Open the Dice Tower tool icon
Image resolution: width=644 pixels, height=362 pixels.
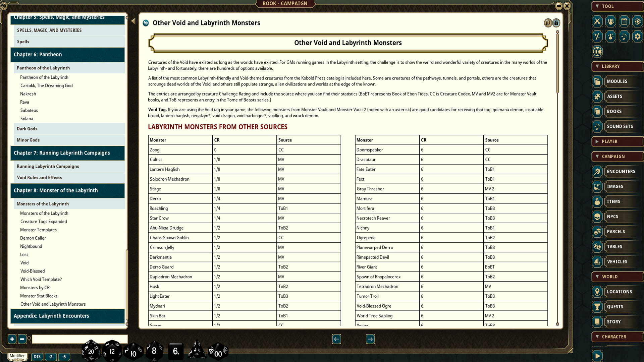pyautogui.click(x=637, y=22)
